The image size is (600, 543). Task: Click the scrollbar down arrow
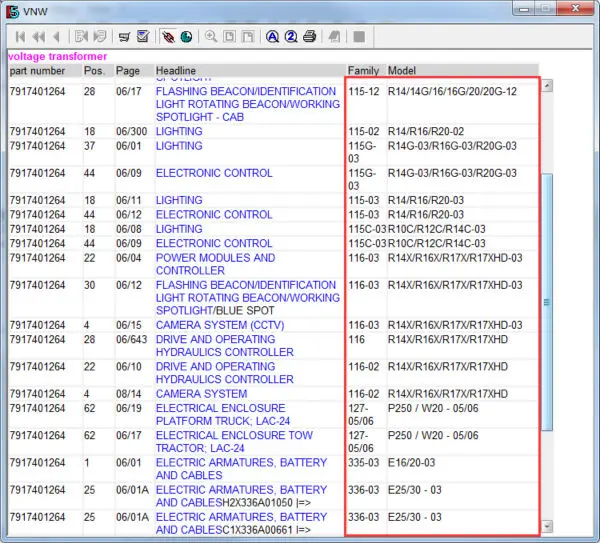click(x=547, y=526)
